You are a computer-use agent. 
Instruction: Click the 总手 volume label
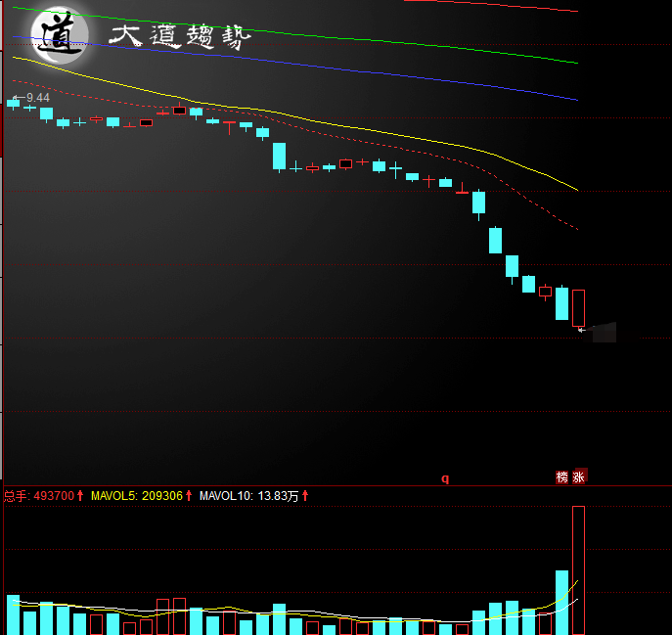pyautogui.click(x=16, y=496)
